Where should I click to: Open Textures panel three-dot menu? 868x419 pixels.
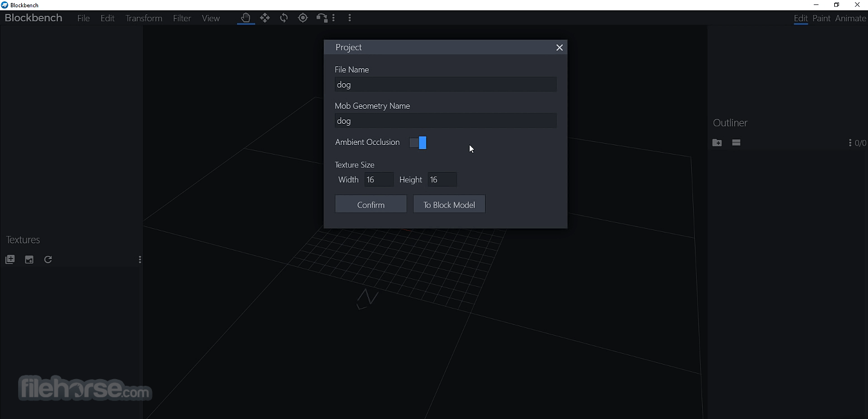point(140,260)
